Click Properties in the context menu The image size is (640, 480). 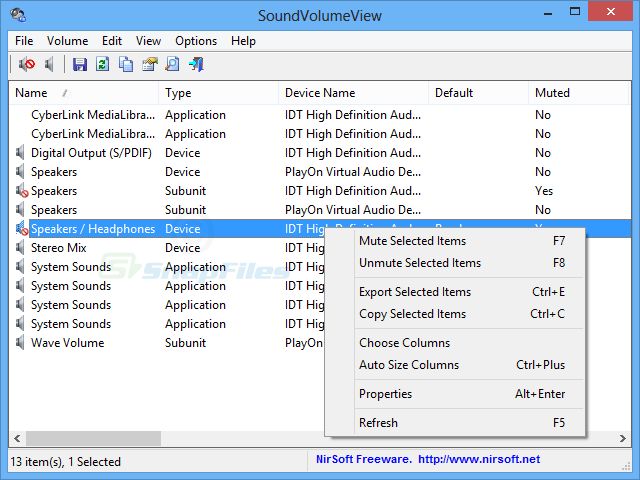click(385, 394)
